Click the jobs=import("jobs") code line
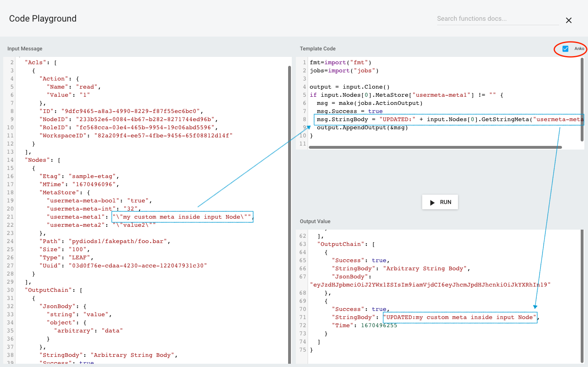Screen dimensions: 588x367 tap(344, 71)
